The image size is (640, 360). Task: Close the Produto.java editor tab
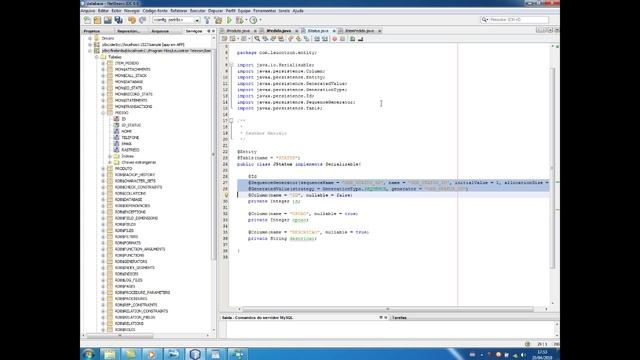tap(255, 31)
